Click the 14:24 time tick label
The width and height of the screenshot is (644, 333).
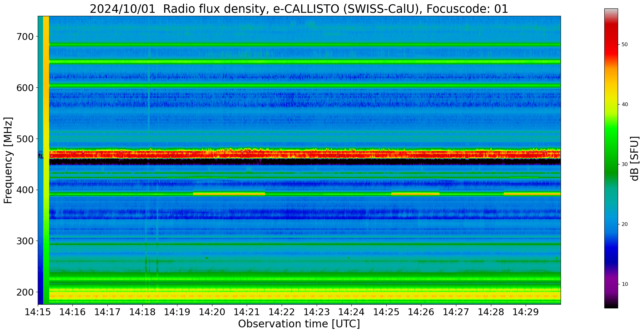click(x=352, y=311)
